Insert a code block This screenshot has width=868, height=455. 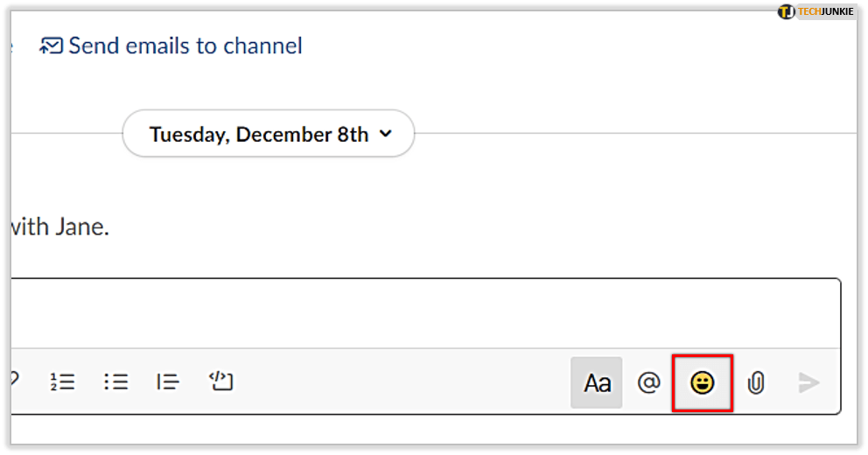pyautogui.click(x=220, y=381)
